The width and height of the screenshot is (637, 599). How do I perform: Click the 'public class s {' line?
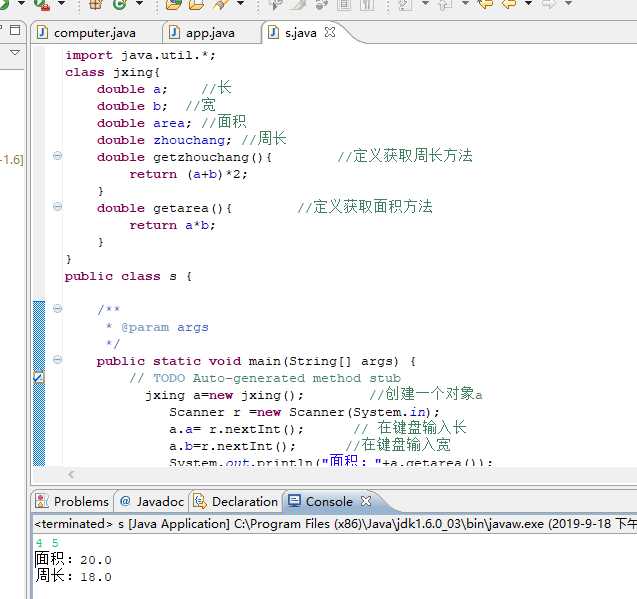128,276
